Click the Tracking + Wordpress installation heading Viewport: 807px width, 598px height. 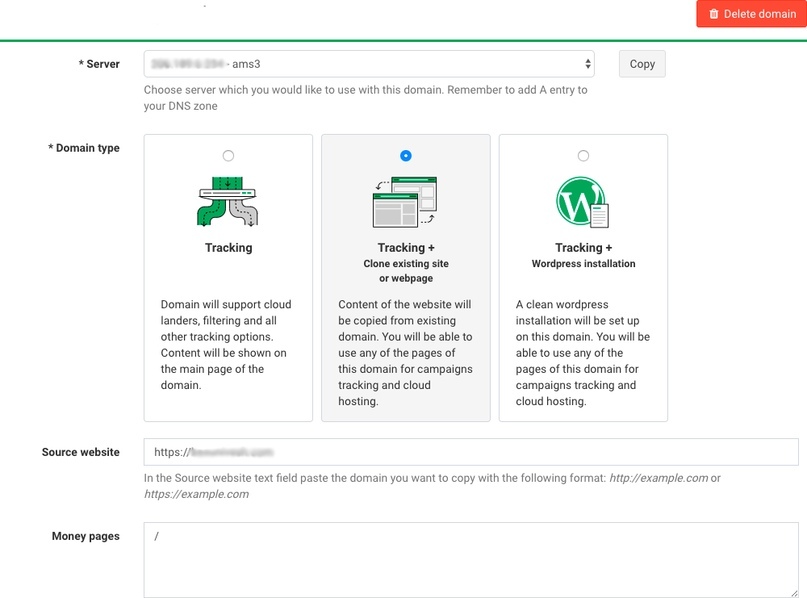pyautogui.click(x=583, y=255)
